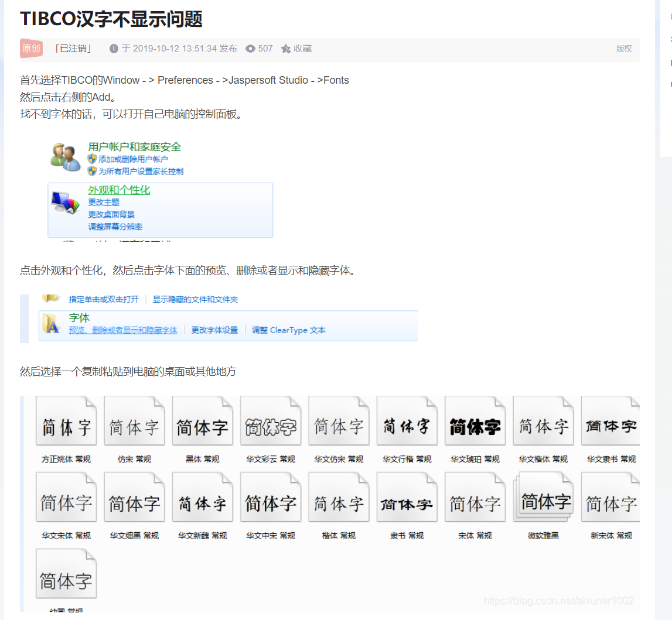Select the 新宋体 常规 font file icon
The width and height of the screenshot is (672, 620).
(x=610, y=497)
